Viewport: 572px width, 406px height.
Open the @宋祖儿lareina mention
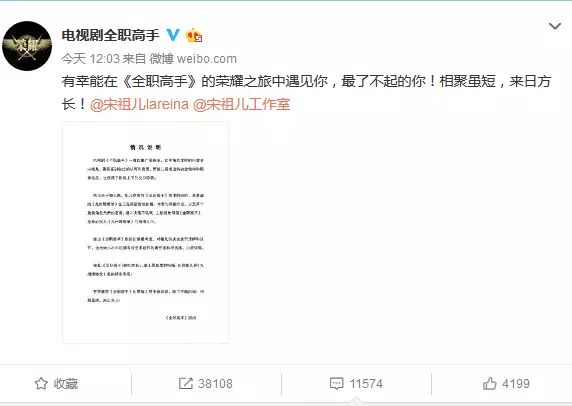(x=139, y=104)
